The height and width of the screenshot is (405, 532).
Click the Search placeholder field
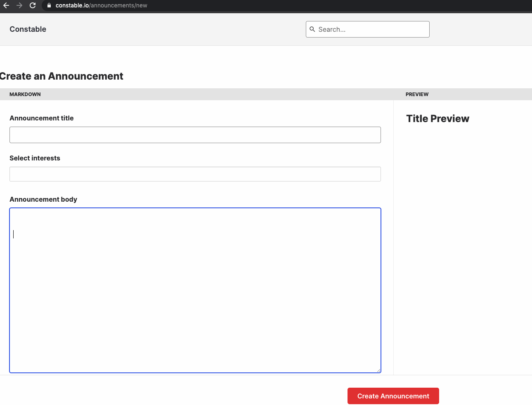(x=367, y=29)
